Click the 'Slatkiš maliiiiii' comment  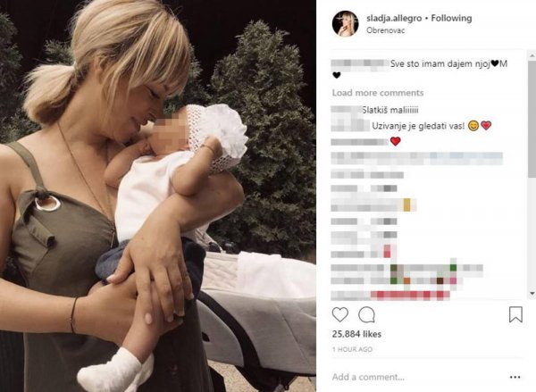(390, 110)
